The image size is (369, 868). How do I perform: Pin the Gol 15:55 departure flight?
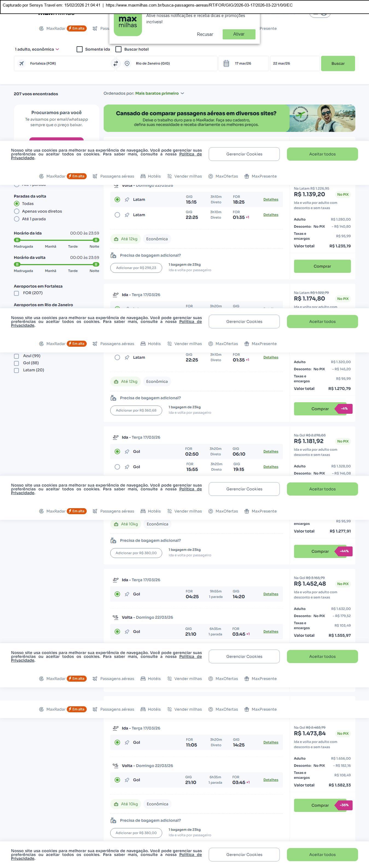tap(127, 467)
